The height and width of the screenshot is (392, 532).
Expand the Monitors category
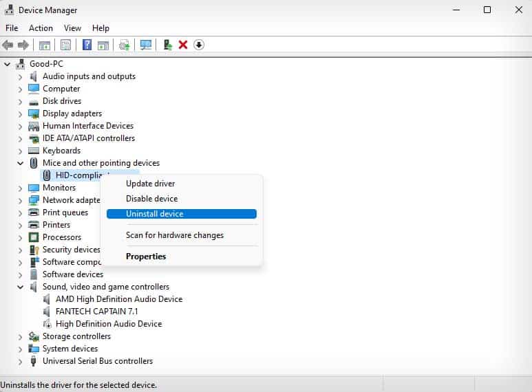[20, 188]
